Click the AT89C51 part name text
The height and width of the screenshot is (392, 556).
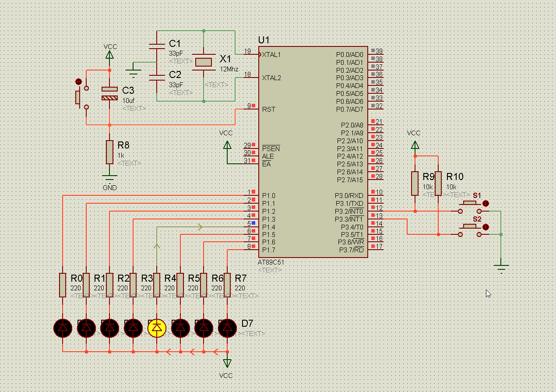pyautogui.click(x=271, y=262)
